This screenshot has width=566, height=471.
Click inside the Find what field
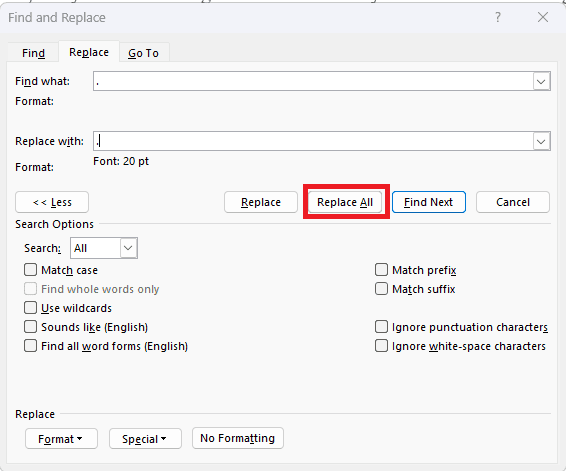point(313,82)
